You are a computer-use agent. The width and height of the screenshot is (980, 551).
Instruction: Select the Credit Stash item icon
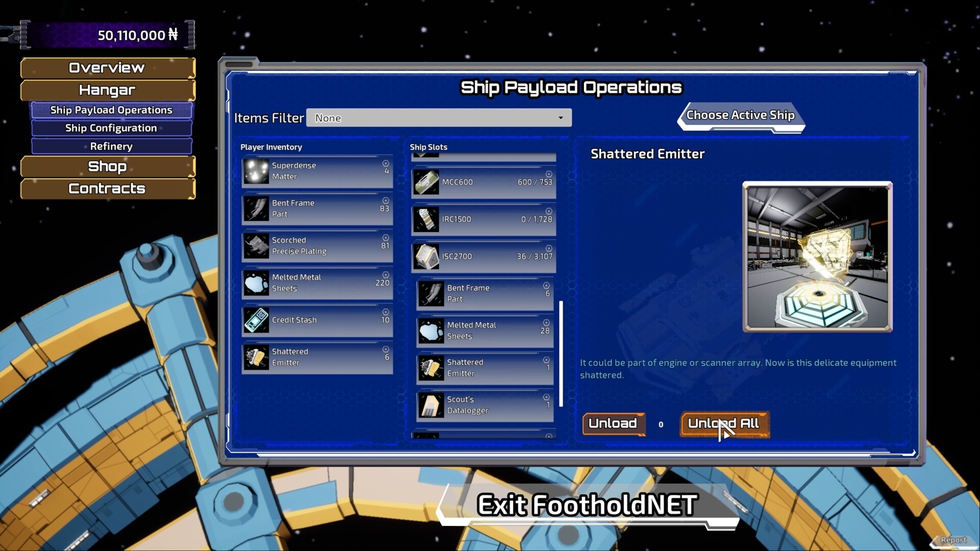click(x=256, y=321)
